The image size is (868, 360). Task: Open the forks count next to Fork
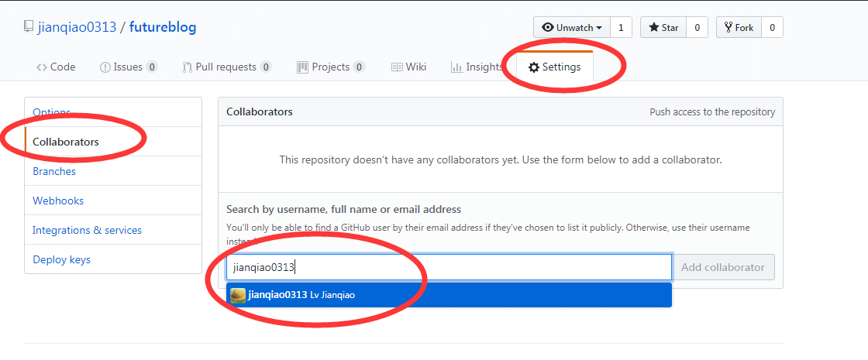[x=772, y=27]
